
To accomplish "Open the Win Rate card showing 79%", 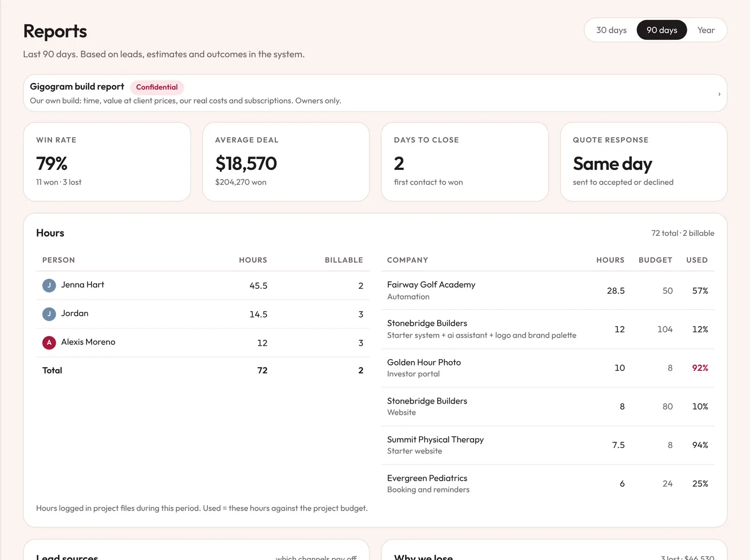I will coord(107,162).
